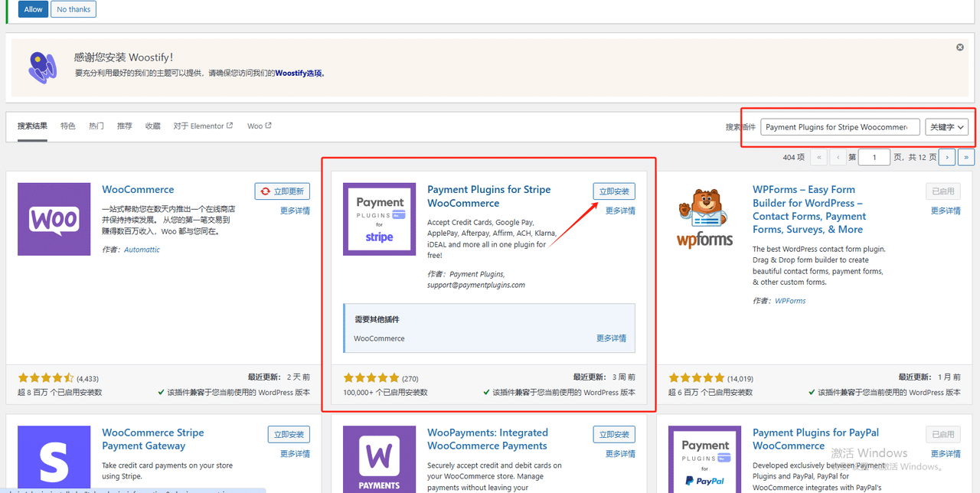Open the WooCommerce plugin title link

pos(138,190)
